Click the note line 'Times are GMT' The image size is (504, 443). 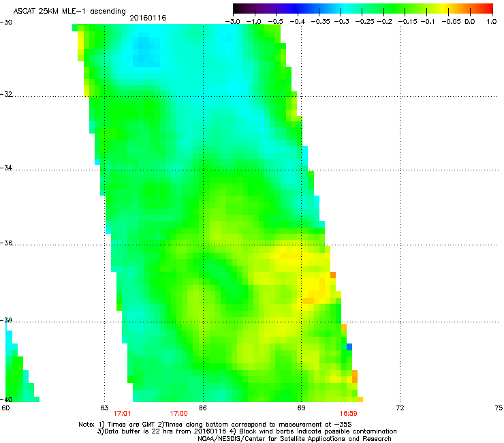coord(215,425)
